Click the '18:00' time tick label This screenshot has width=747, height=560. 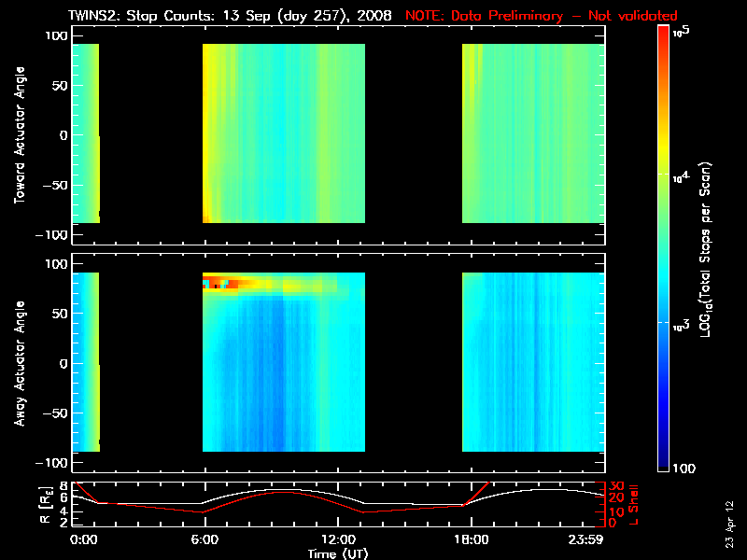472,539
